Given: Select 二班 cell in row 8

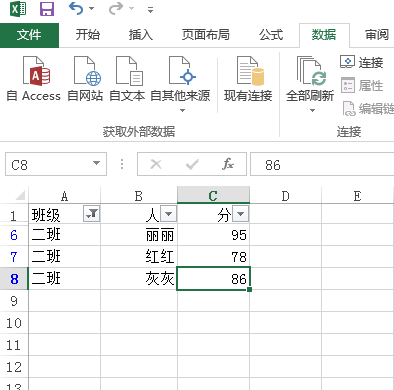Looking at the screenshot, I should point(64,279).
